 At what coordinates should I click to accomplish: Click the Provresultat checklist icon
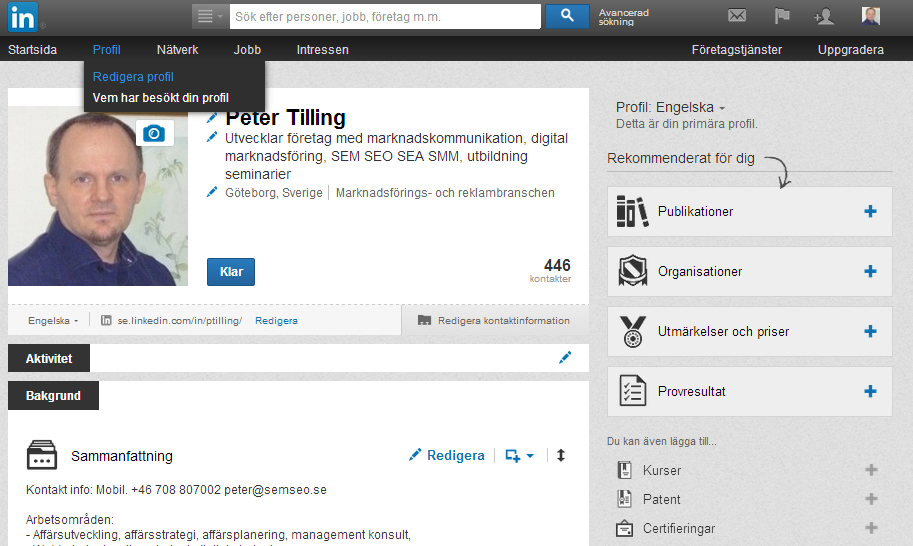point(632,391)
